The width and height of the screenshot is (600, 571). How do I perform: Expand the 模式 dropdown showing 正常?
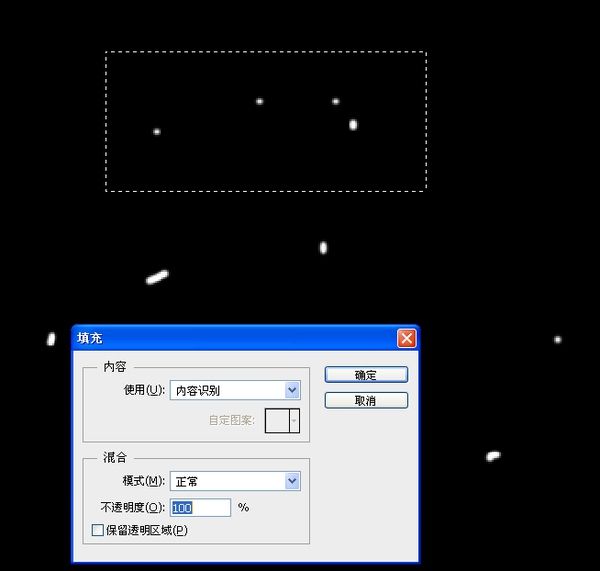[x=235, y=481]
